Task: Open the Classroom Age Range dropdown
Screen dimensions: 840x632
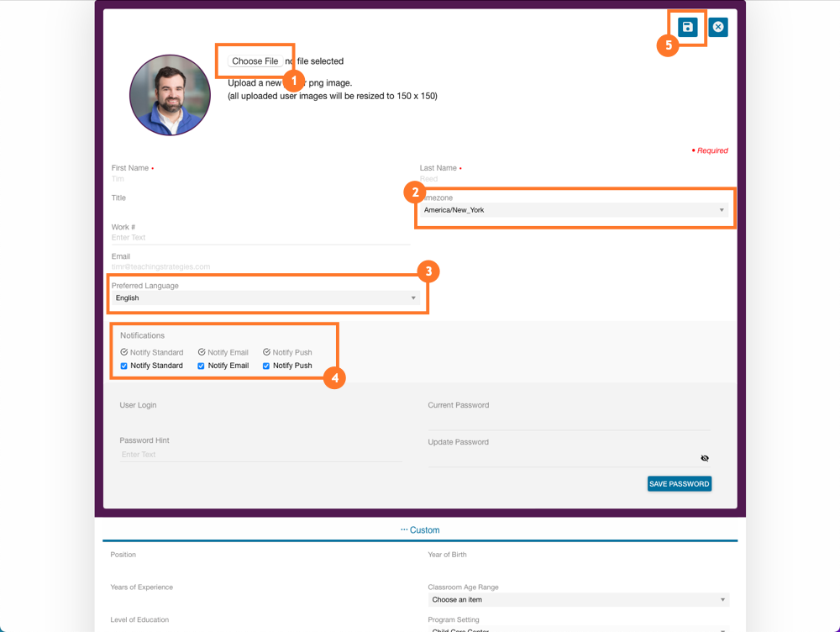Action: coord(722,599)
